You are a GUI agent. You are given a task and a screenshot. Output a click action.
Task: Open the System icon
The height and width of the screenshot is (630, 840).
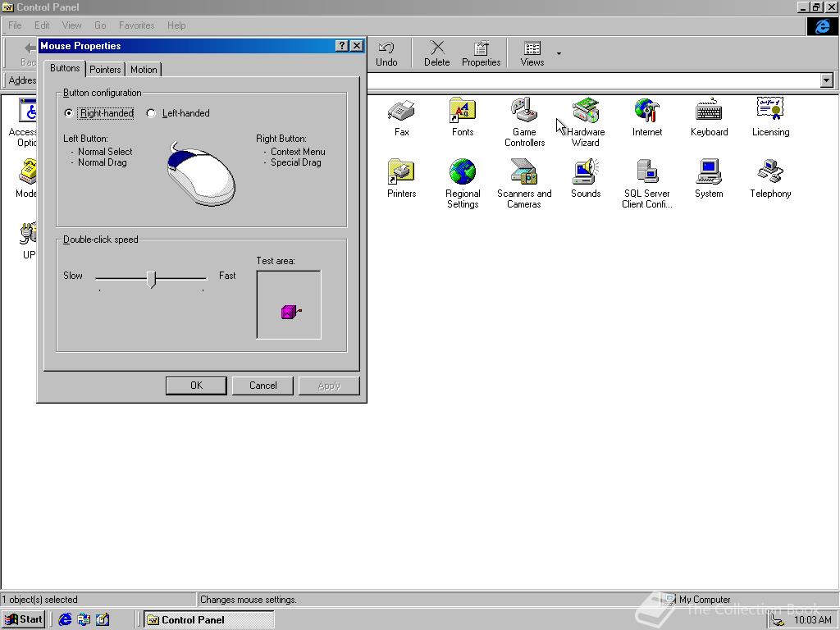tap(709, 172)
